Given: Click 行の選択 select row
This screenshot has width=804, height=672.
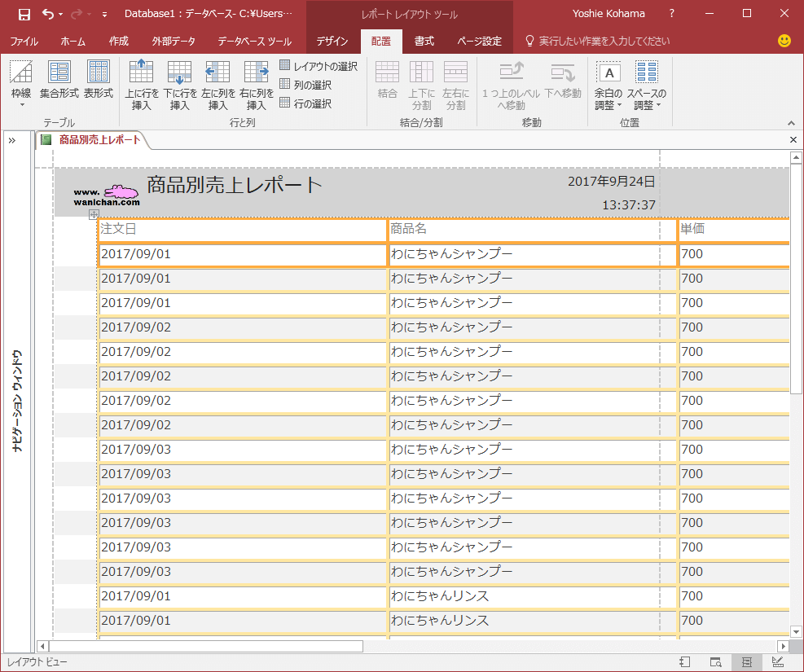Looking at the screenshot, I should 305,103.
